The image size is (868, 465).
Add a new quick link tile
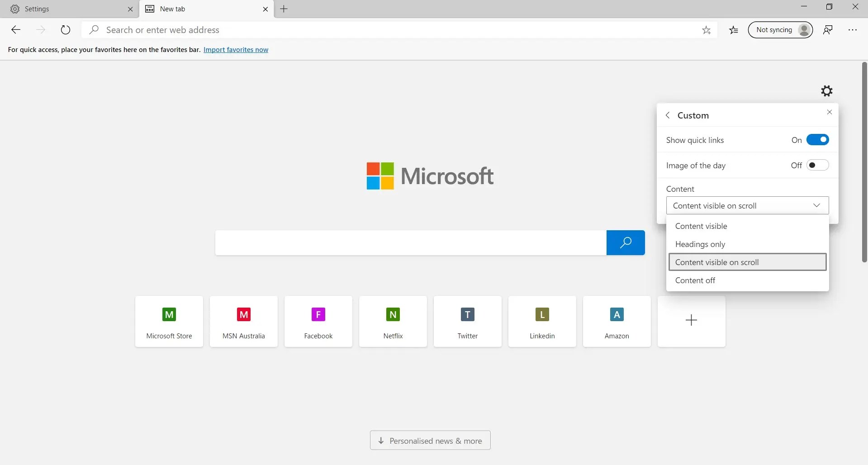[691, 321]
